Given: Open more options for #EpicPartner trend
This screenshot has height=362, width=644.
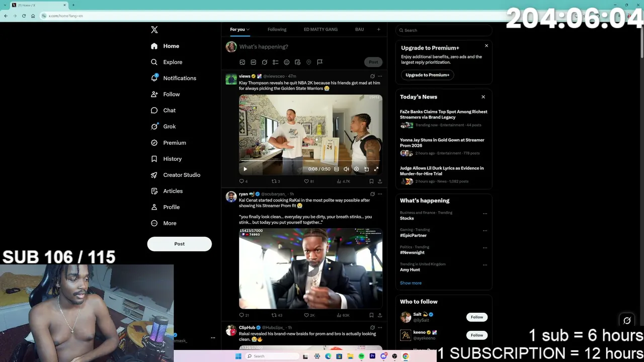Looking at the screenshot, I should coord(485,231).
